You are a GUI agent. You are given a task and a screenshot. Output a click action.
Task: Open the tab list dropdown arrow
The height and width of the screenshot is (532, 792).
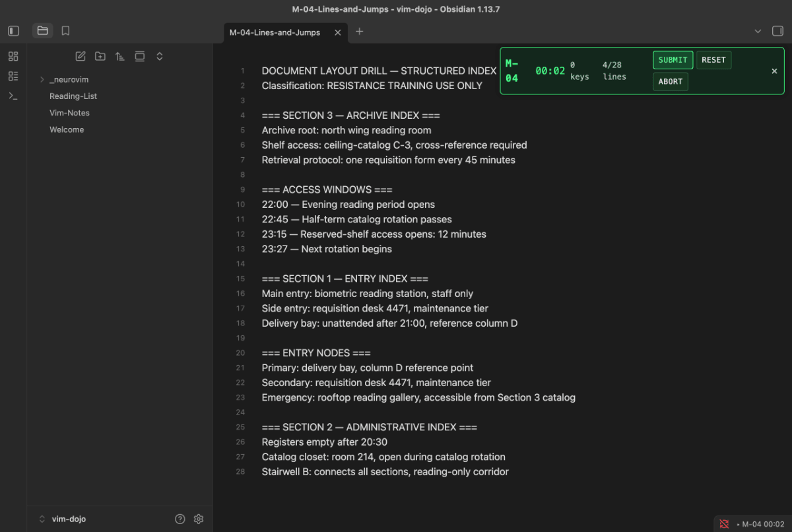point(758,31)
